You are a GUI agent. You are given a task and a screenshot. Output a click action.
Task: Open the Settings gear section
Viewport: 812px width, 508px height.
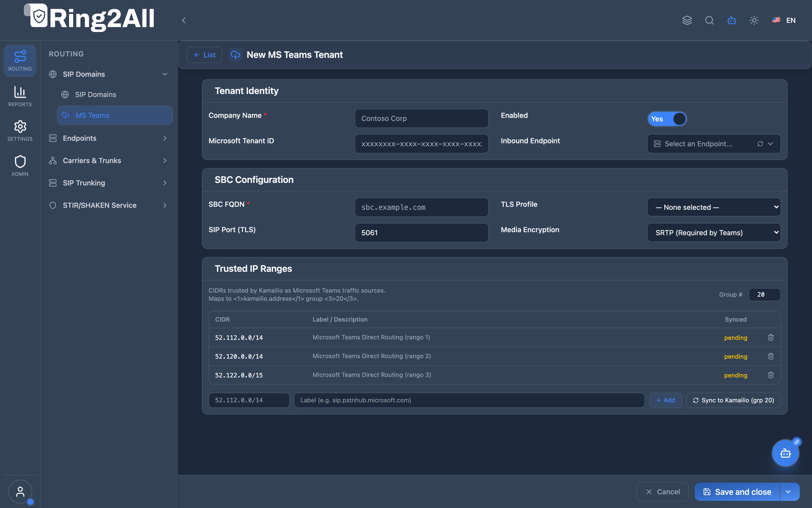[x=20, y=131]
